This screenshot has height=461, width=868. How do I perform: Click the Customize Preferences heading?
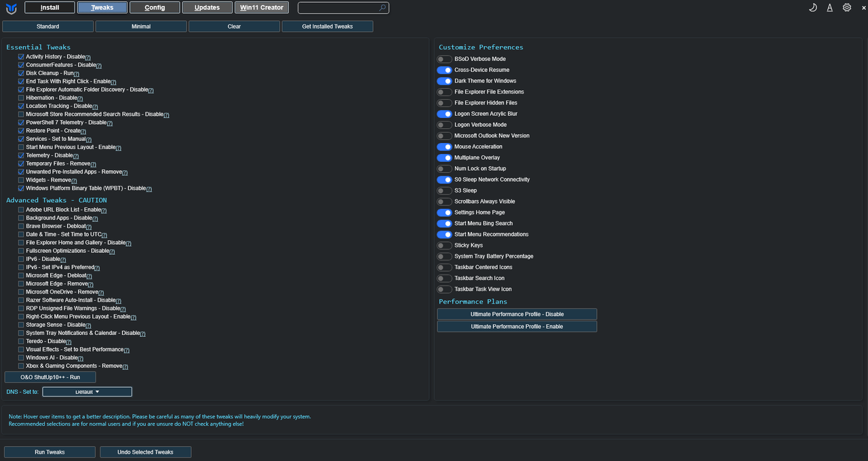coord(481,47)
